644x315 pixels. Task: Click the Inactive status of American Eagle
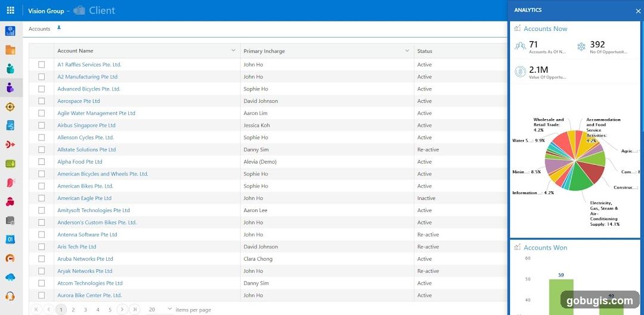(x=426, y=198)
